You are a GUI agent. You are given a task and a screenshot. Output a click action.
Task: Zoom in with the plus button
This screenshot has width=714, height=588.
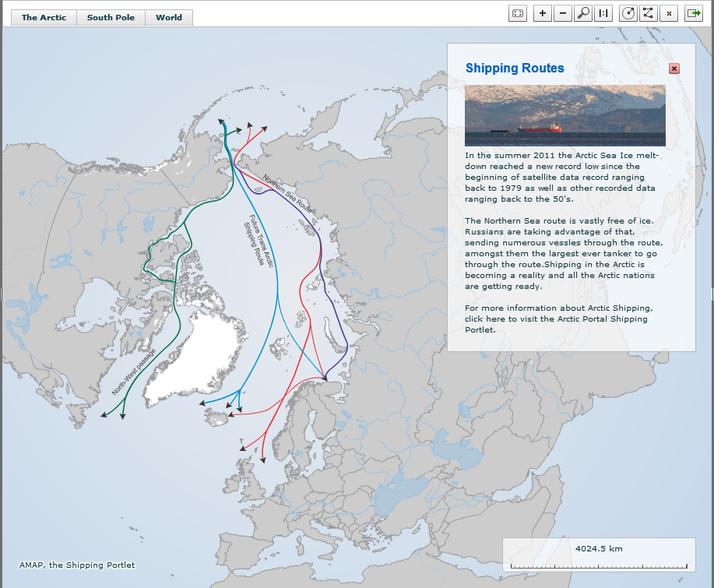click(543, 13)
